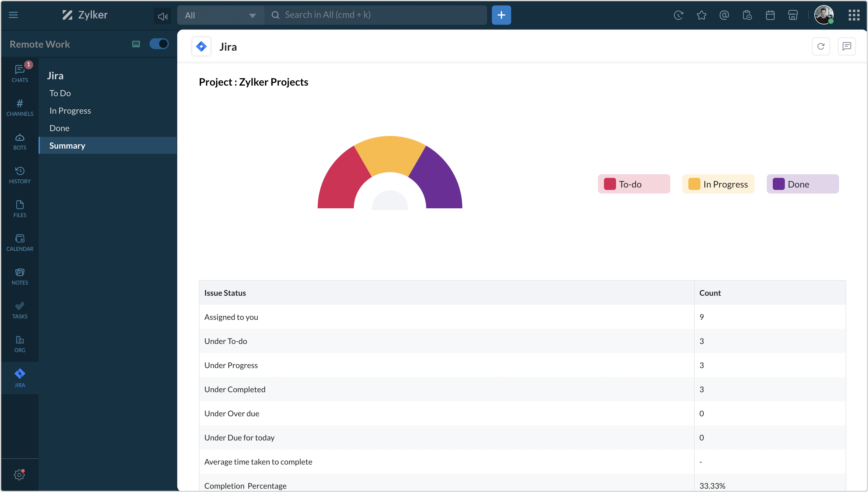Screen dimensions: 868x492
Task: Toggle the To-do legend in chart
Action: (x=634, y=184)
